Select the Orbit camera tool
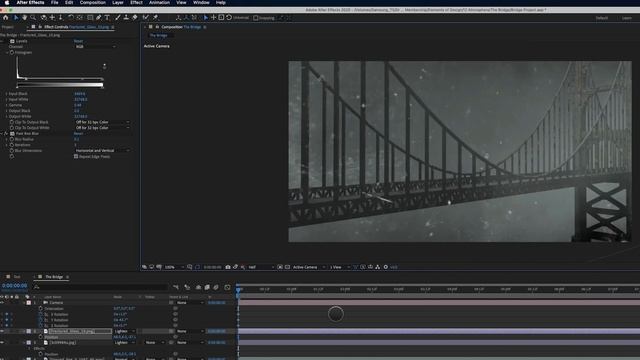Image resolution: width=640 pixels, height=360 pixels. 43,18
